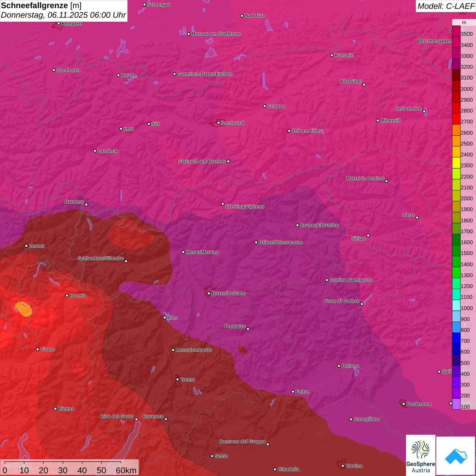
Task: Click the Feltre city marker
Action: click(293, 392)
